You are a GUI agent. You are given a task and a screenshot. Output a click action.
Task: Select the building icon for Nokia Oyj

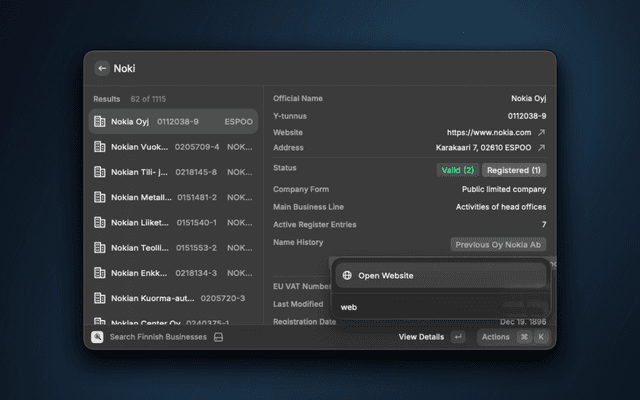pos(100,122)
